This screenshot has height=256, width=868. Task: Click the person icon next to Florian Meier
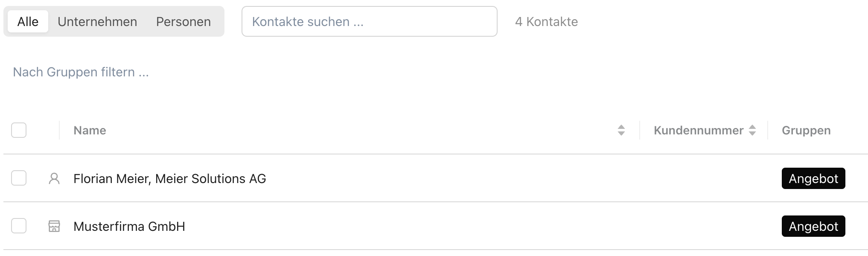coord(55,178)
